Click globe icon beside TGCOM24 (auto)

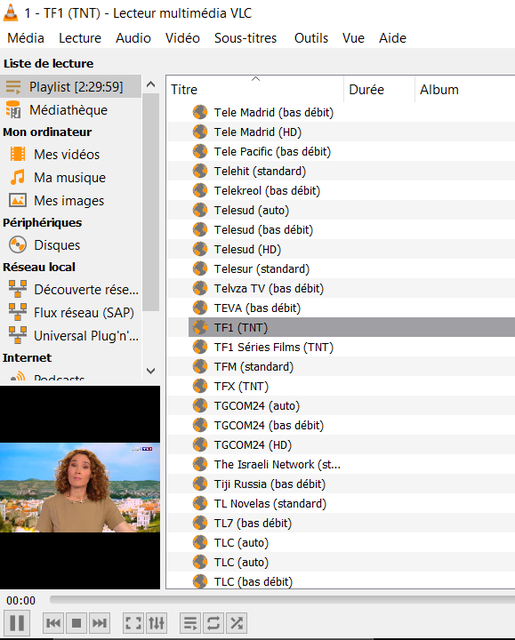(x=200, y=406)
